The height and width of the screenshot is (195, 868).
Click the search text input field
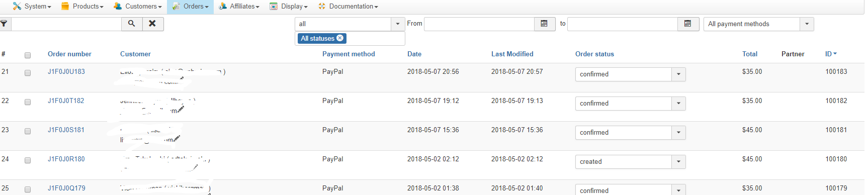point(66,24)
